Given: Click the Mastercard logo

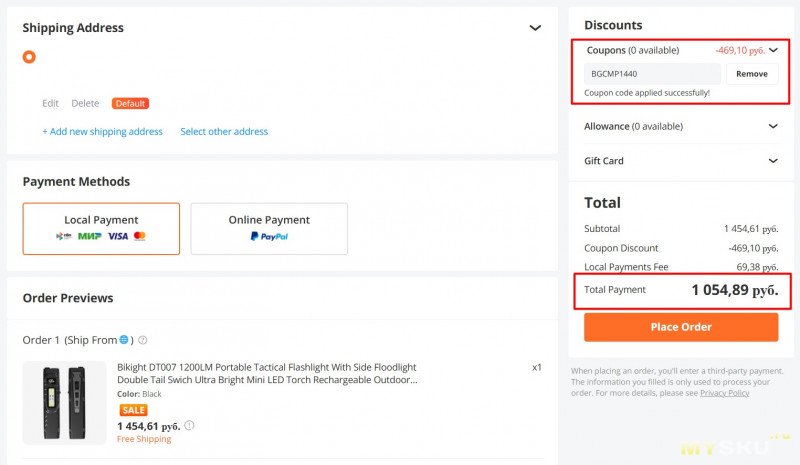Looking at the screenshot, I should [x=140, y=236].
